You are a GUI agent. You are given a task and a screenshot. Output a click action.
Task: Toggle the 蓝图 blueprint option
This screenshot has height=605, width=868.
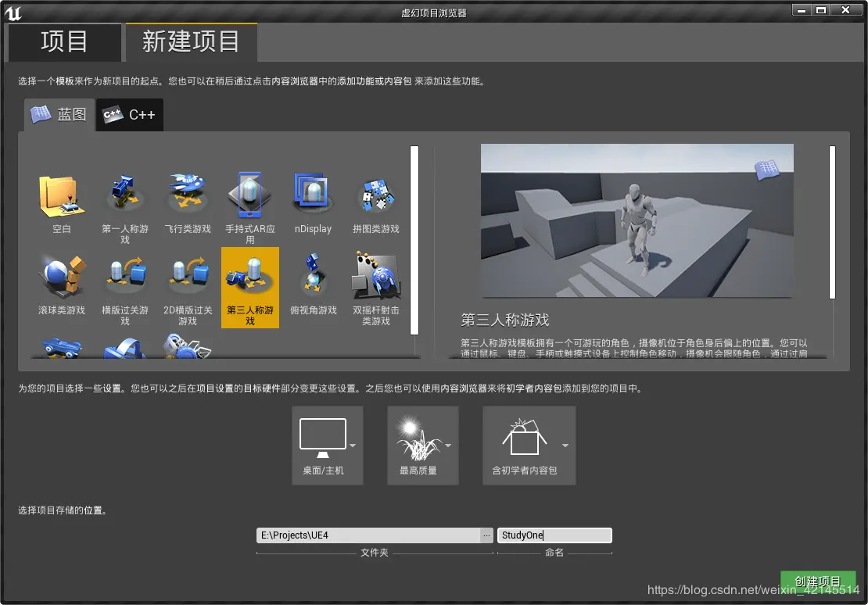point(59,114)
